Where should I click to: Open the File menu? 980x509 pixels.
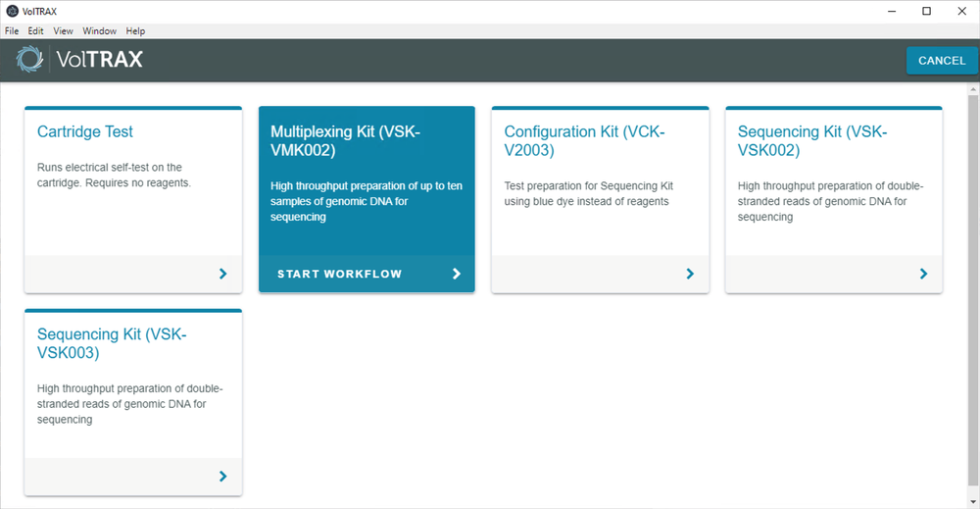[12, 30]
